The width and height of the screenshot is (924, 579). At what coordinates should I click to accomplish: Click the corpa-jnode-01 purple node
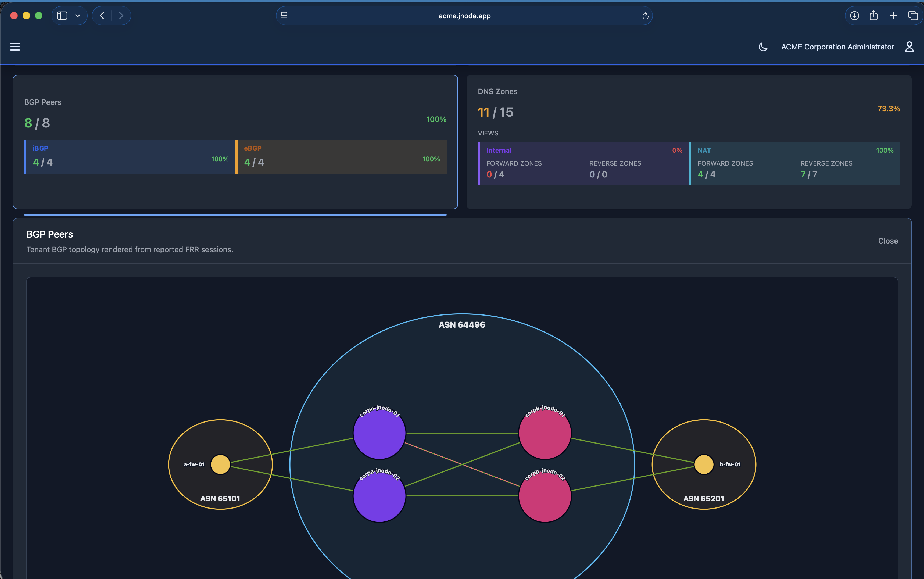point(379,433)
